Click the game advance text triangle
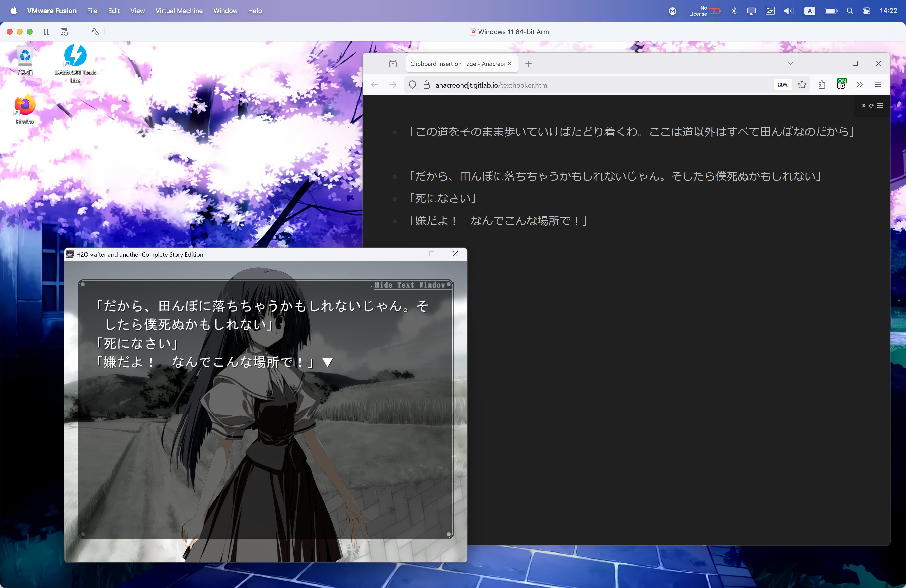The width and height of the screenshot is (906, 588). point(327,362)
